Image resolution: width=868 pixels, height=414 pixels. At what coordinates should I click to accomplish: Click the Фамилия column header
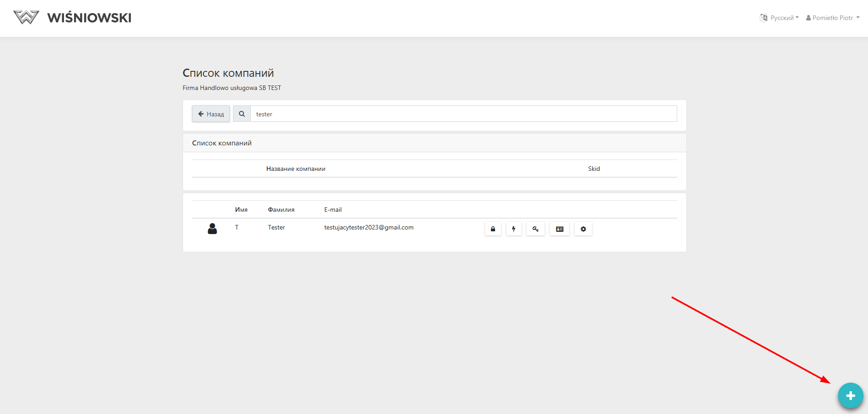281,209
